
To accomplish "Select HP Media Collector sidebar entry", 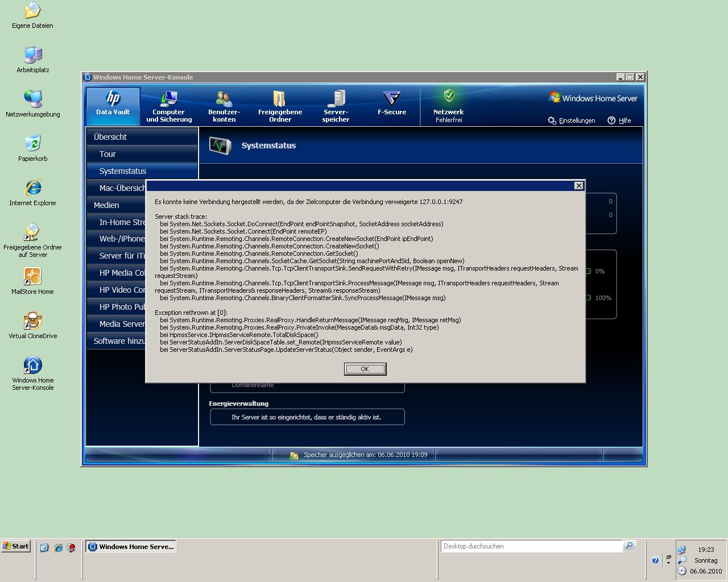I will (116, 273).
